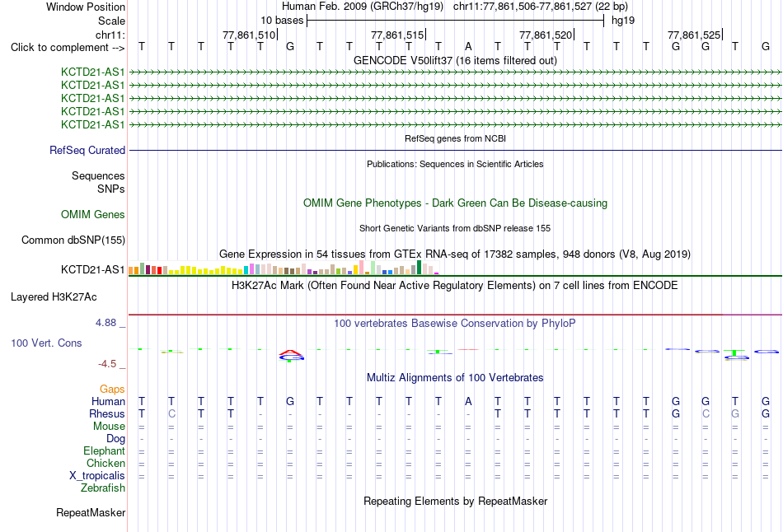Image resolution: width=783 pixels, height=532 pixels.
Task: Select the X_tropicalis alignment row label
Action: coord(97,476)
